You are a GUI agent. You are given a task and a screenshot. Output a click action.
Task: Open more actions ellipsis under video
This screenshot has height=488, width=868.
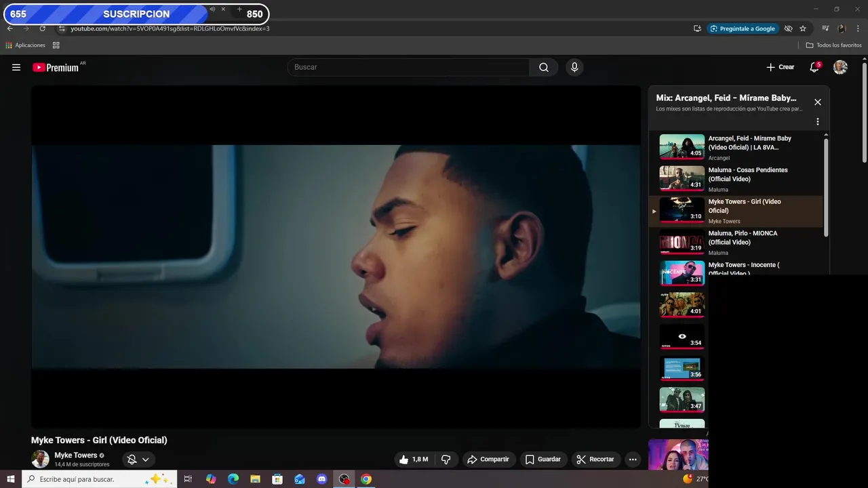pos(633,460)
